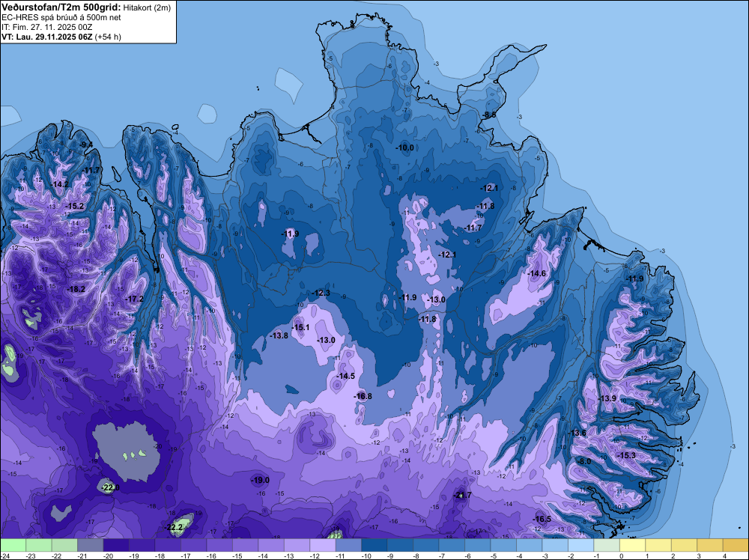
Task: Select the -12.3 temperature reading
Action: 321,293
